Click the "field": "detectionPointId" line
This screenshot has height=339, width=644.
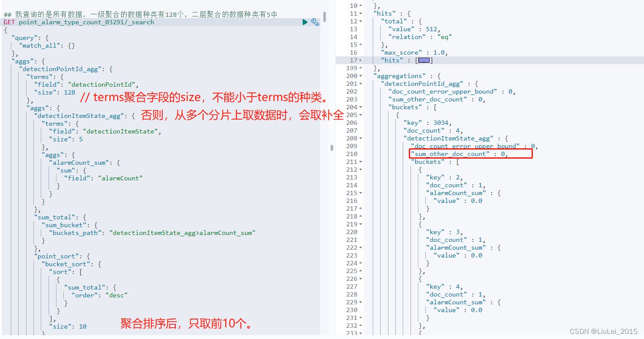pyautogui.click(x=86, y=85)
